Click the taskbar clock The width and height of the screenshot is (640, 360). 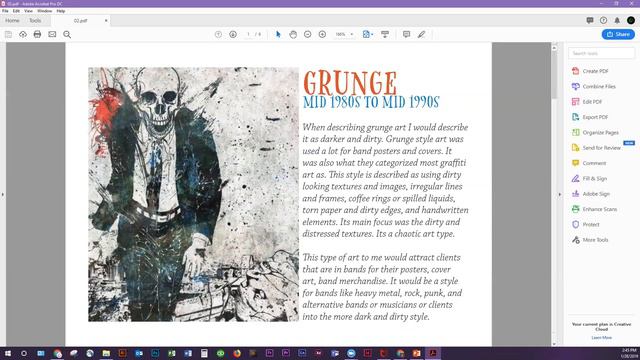pos(629,353)
